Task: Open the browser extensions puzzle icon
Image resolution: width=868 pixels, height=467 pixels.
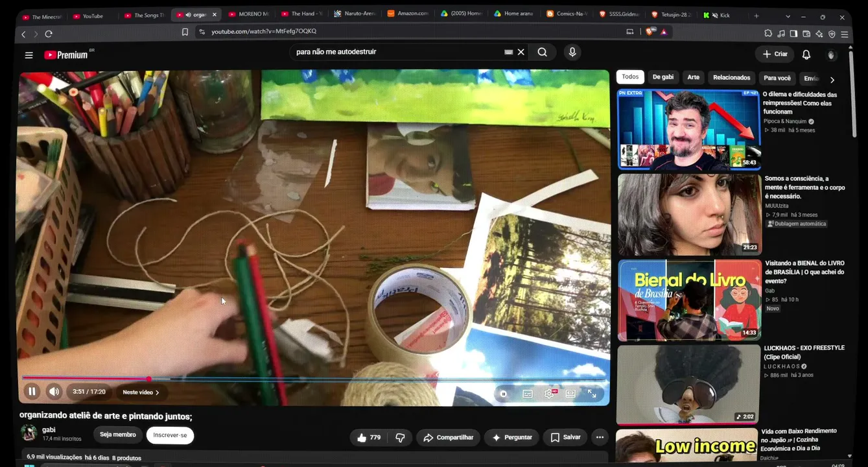Action: click(x=768, y=34)
